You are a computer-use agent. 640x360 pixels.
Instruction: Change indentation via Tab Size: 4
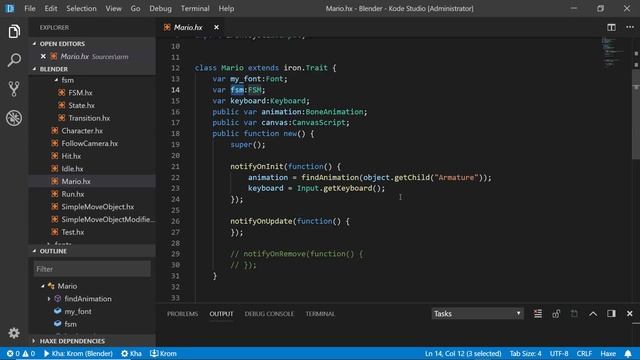click(525, 353)
